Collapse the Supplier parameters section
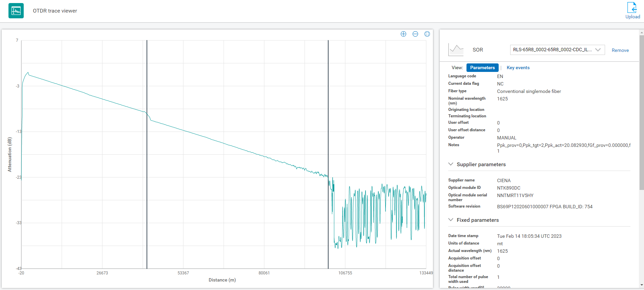644x290 pixels. tap(451, 164)
